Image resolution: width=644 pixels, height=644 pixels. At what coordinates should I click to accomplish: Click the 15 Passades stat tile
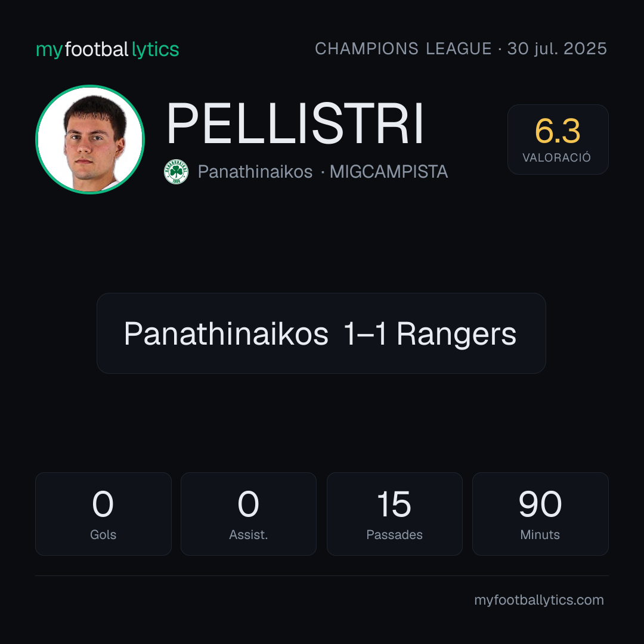(394, 514)
